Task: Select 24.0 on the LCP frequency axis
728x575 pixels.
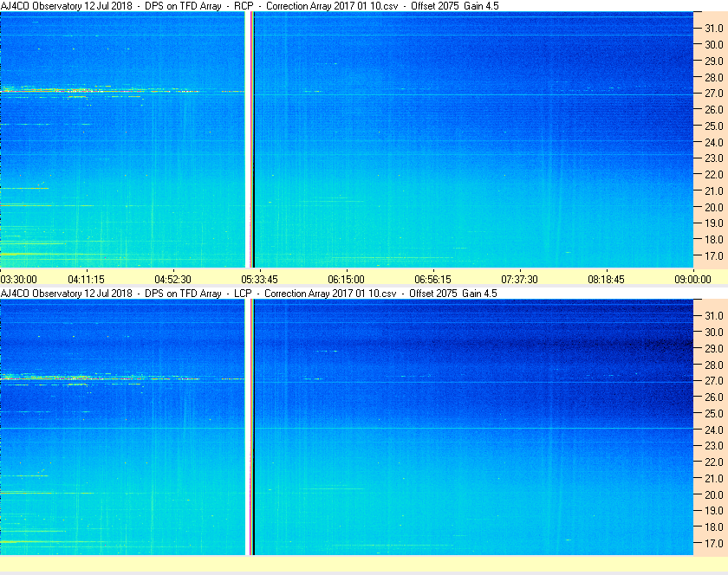Action: [x=714, y=430]
